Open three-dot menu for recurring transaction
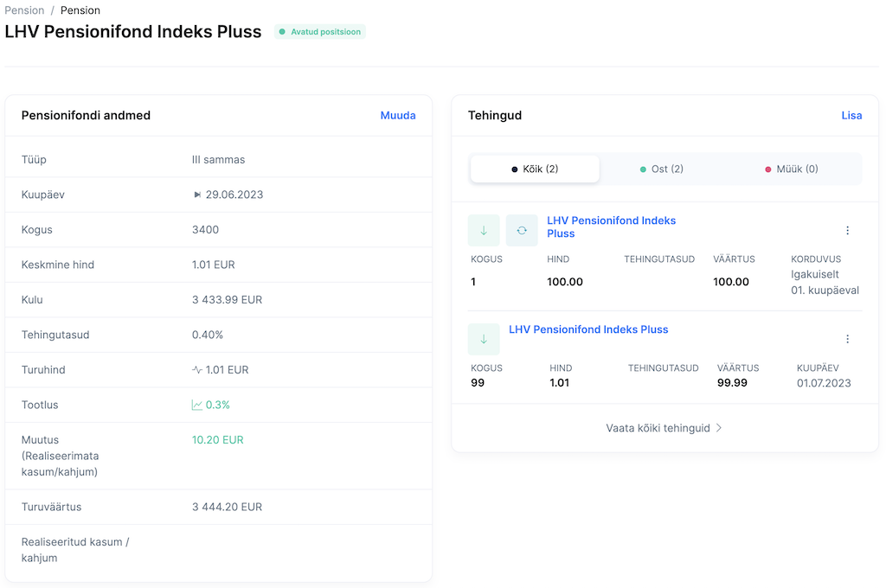 click(x=847, y=231)
